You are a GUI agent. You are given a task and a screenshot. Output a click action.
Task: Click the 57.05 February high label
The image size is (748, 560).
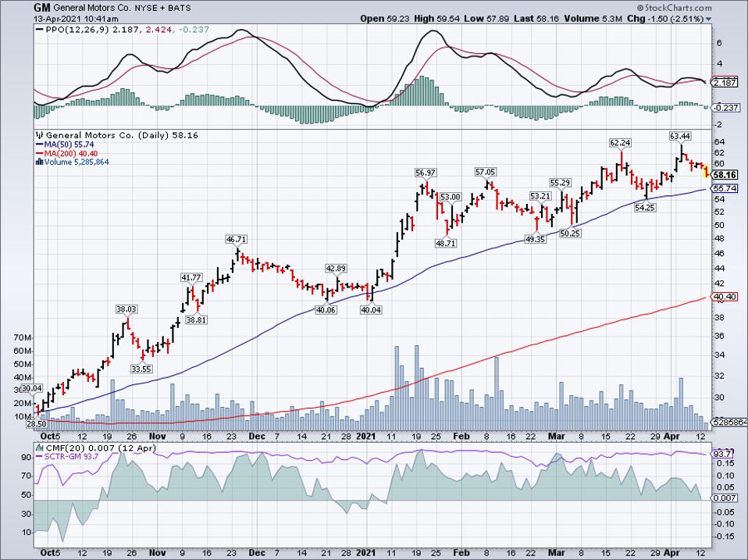[x=485, y=172]
